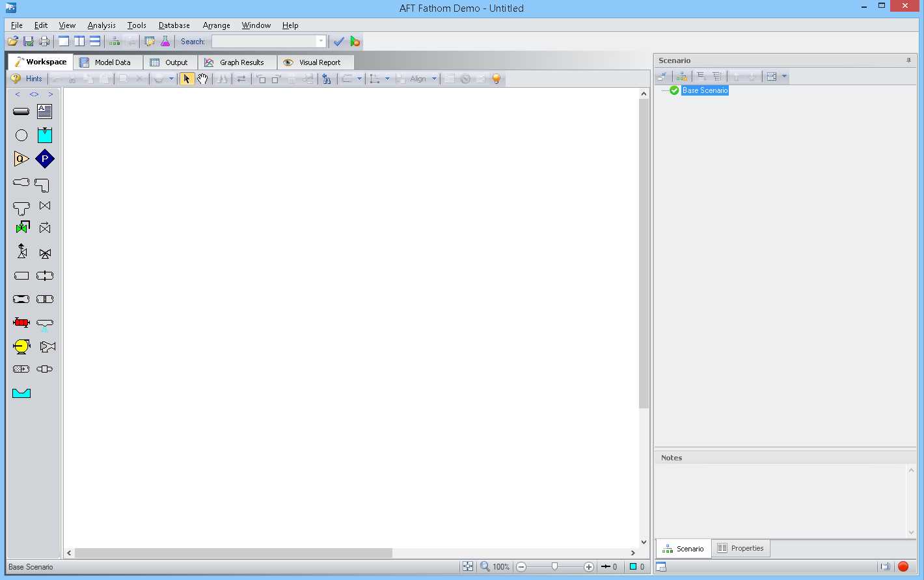Open the Search field dropdown list
This screenshot has height=580, width=924.
point(320,41)
